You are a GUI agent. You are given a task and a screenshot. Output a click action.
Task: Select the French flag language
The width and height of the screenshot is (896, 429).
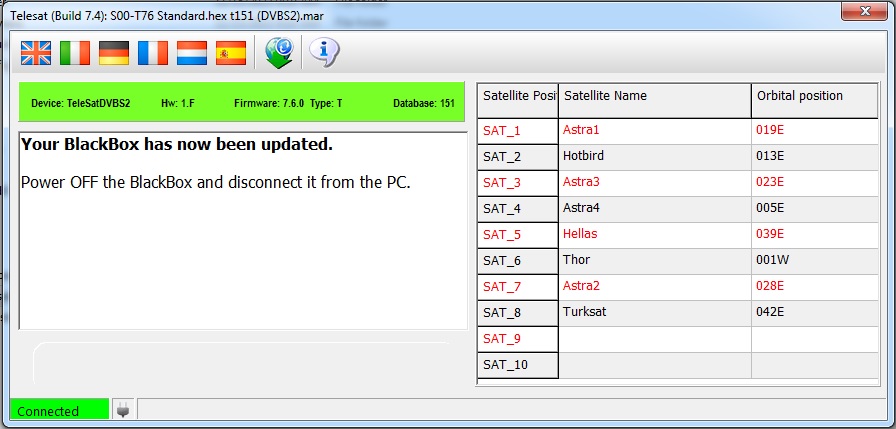coord(153,53)
